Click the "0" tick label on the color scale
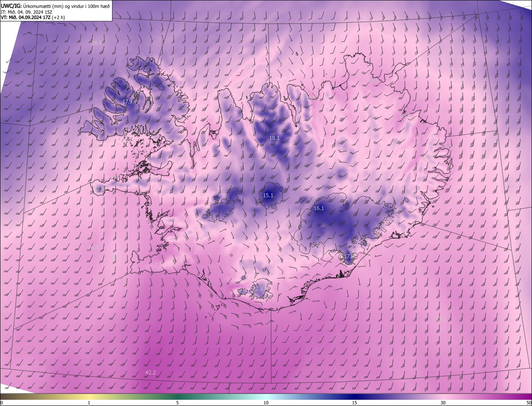Viewport: 532px width, 406px height. (2, 403)
